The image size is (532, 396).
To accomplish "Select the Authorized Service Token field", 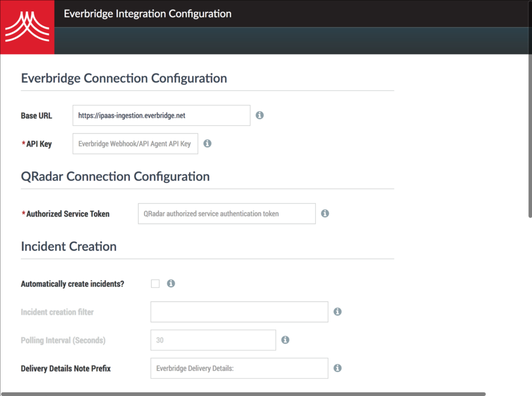I will [x=227, y=214].
